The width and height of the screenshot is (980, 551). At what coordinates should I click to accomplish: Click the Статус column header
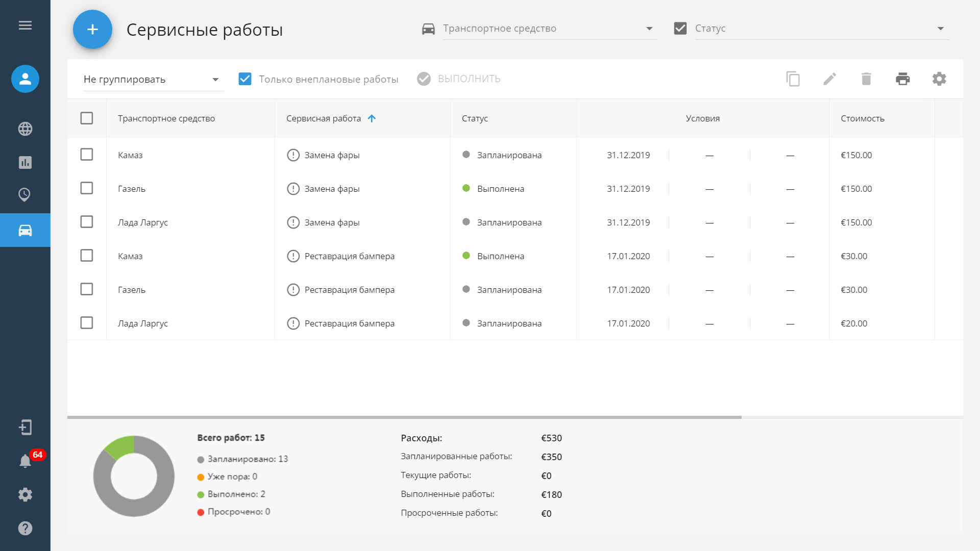475,118
